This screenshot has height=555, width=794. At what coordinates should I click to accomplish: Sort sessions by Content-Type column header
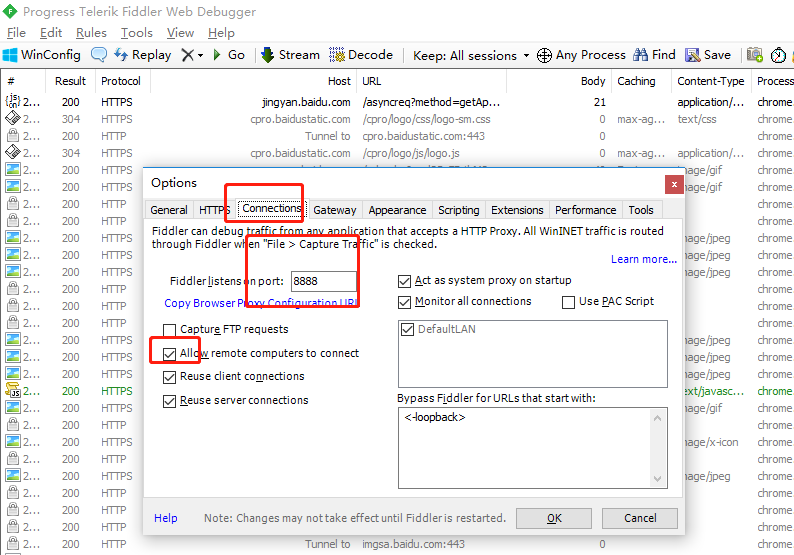(x=710, y=81)
